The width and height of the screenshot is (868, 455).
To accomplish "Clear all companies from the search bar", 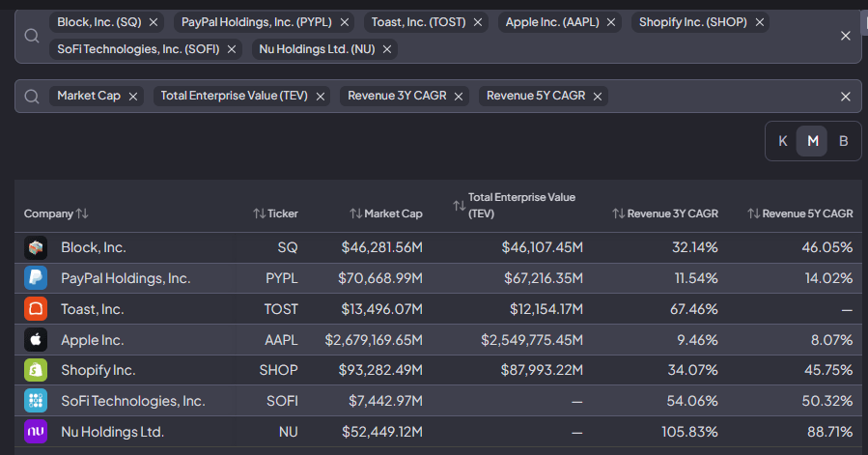I will click(x=845, y=36).
